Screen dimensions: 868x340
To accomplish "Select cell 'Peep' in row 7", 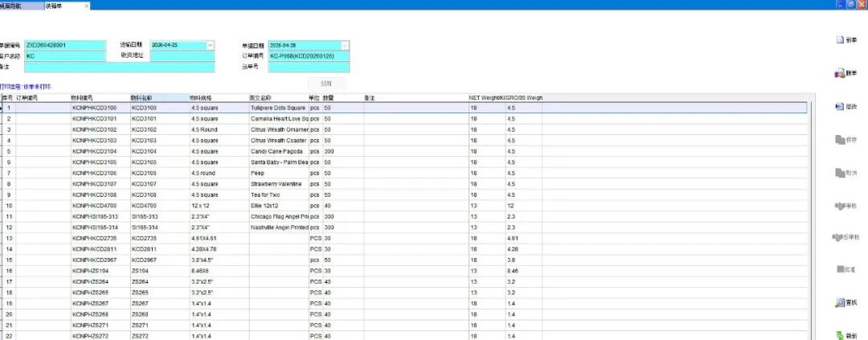I will pyautogui.click(x=278, y=173).
